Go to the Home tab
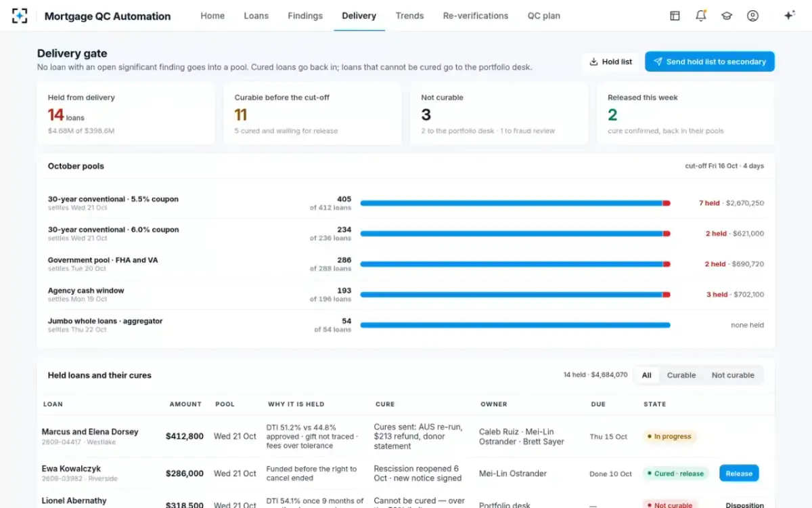This screenshot has height=508, width=812. coord(212,16)
